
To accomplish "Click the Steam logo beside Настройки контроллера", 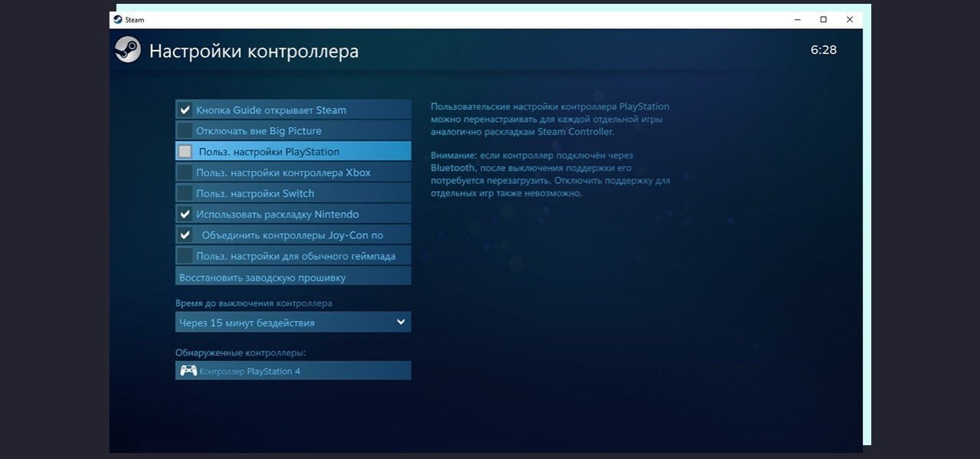I will [x=128, y=51].
